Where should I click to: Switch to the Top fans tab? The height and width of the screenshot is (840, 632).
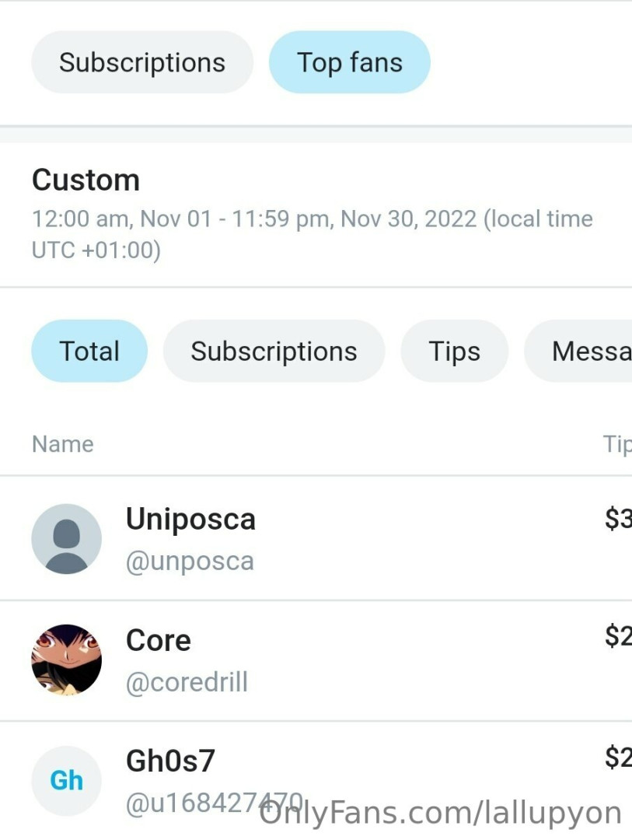(x=350, y=62)
